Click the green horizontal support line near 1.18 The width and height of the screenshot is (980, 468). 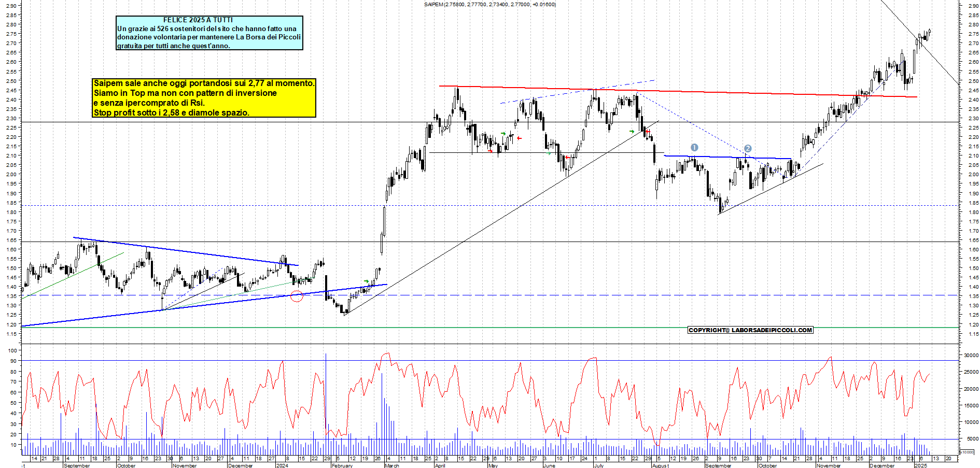click(x=490, y=328)
